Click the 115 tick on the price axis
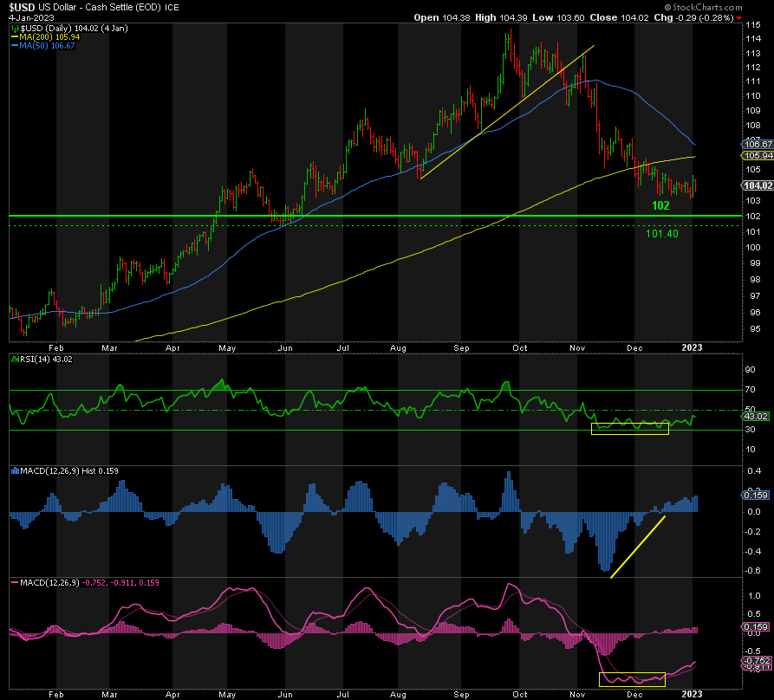774x700 pixels. pyautogui.click(x=753, y=24)
